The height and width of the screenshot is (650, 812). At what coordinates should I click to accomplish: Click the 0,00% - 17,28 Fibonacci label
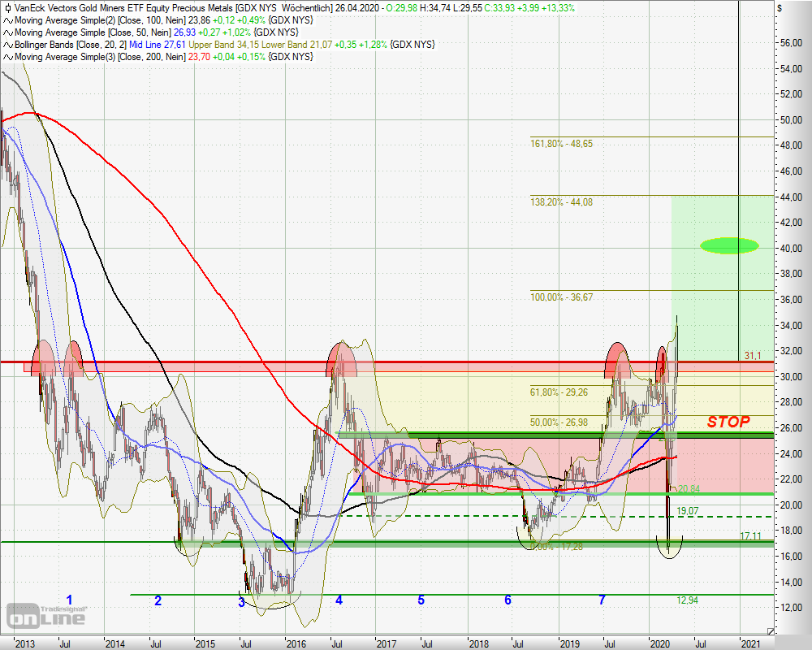(557, 546)
